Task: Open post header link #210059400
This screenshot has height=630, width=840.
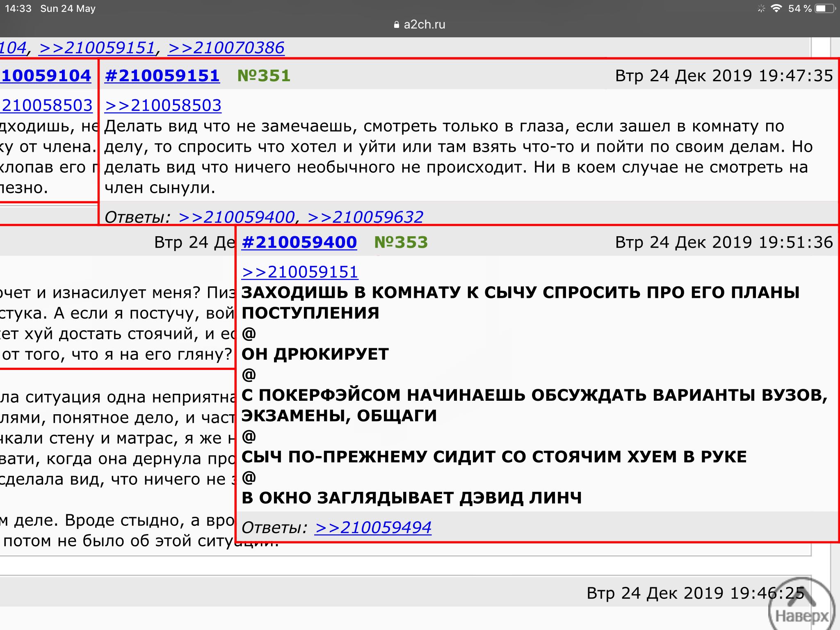Action: point(299,242)
